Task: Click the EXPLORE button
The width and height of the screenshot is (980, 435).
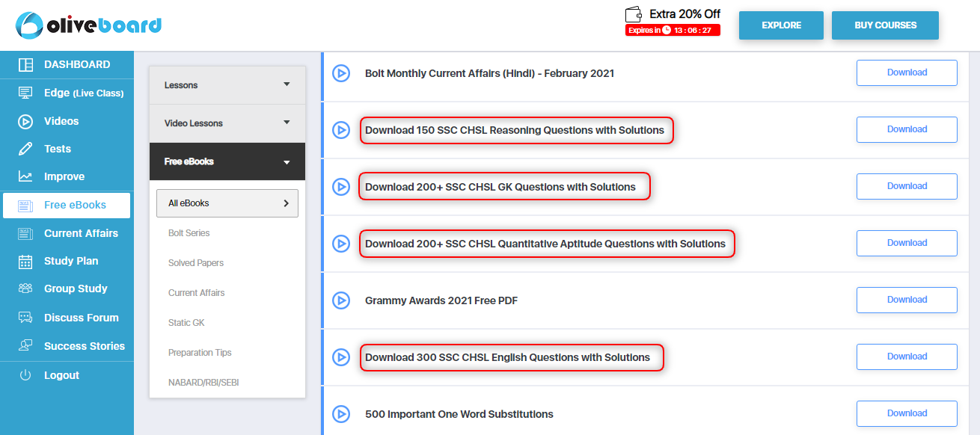Action: 781,25
